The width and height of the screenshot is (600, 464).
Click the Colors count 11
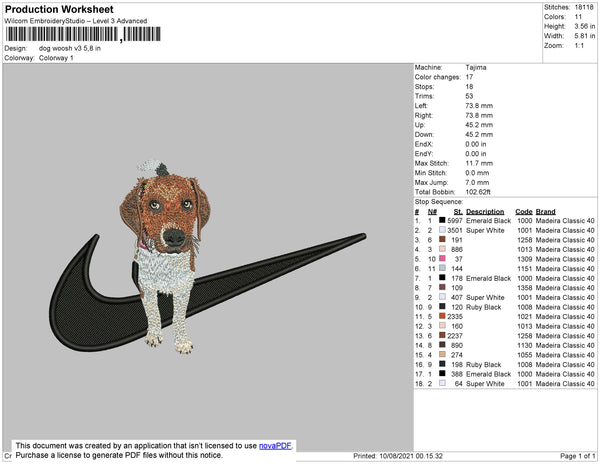[578, 17]
